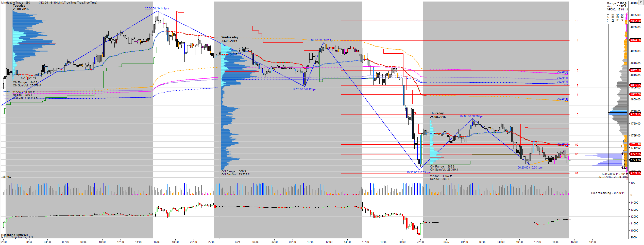Select the '02:00:00 / 0.61 tpm' swing label

(x=323, y=40)
